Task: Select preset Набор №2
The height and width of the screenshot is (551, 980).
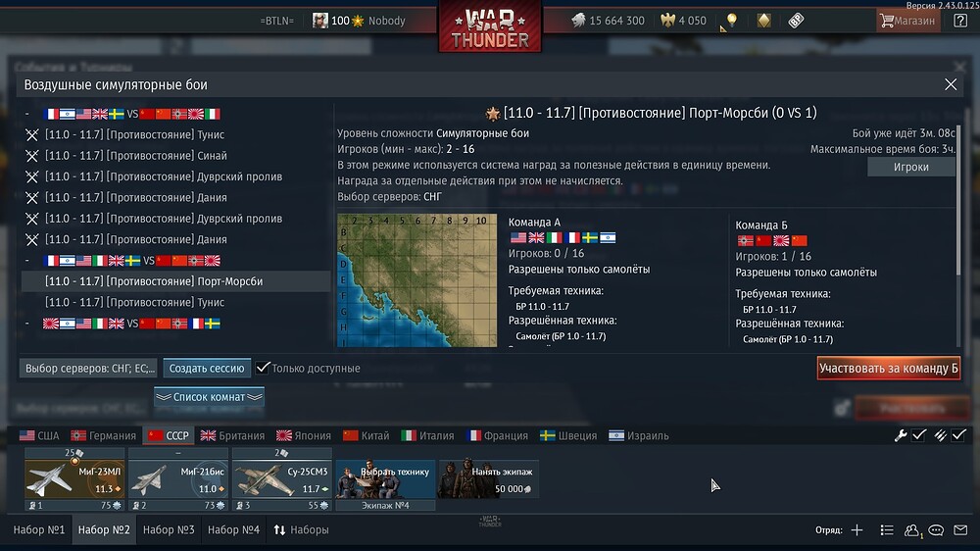Action: 104,529
